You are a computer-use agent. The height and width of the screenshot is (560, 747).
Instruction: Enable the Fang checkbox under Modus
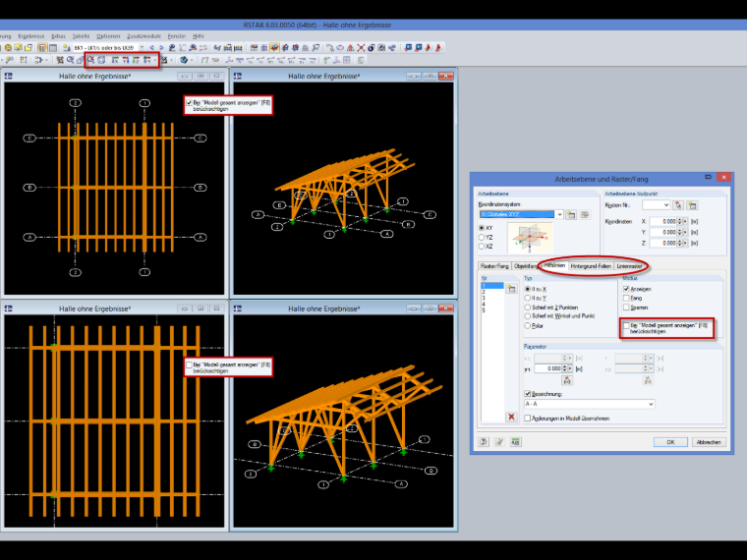pos(626,298)
